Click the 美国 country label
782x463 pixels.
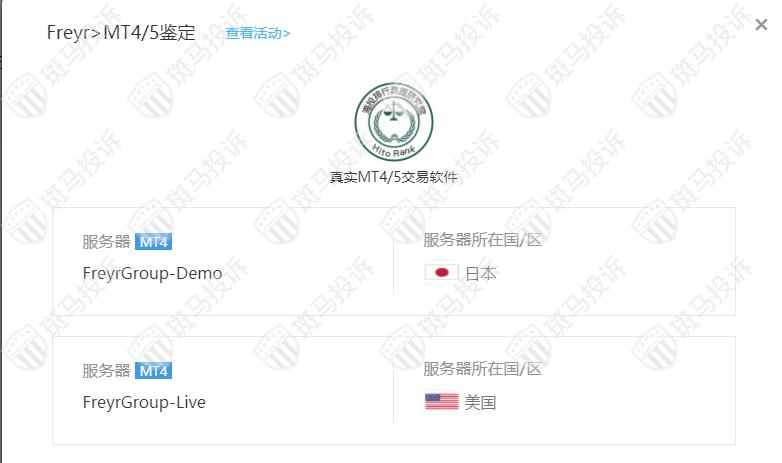tap(480, 402)
